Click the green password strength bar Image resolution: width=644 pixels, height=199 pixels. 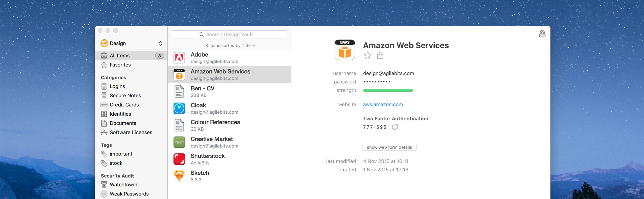pos(388,91)
